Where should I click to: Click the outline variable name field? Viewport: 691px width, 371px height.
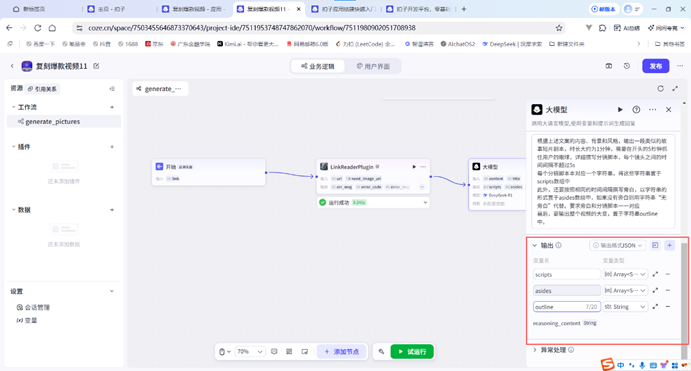[x=566, y=306]
